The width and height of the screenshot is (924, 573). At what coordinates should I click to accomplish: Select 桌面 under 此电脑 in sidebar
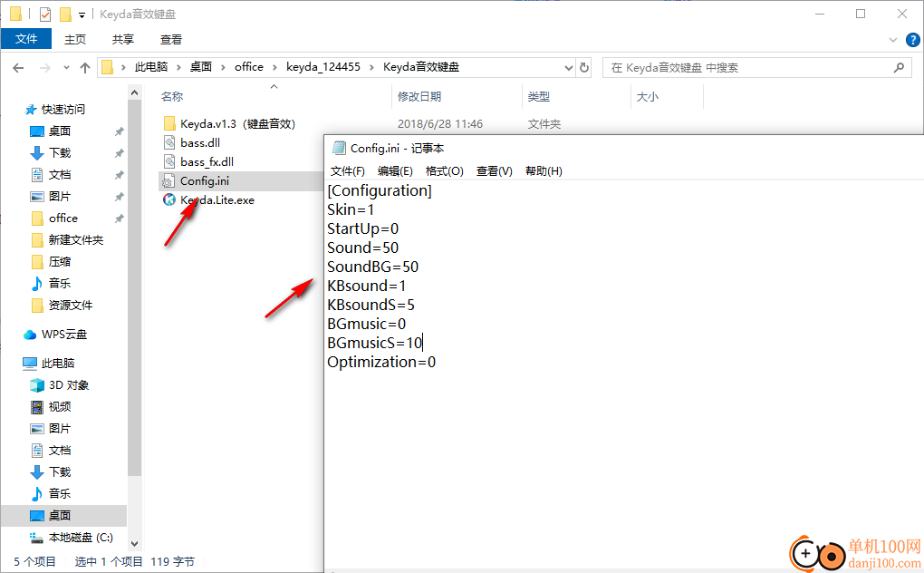(60, 515)
